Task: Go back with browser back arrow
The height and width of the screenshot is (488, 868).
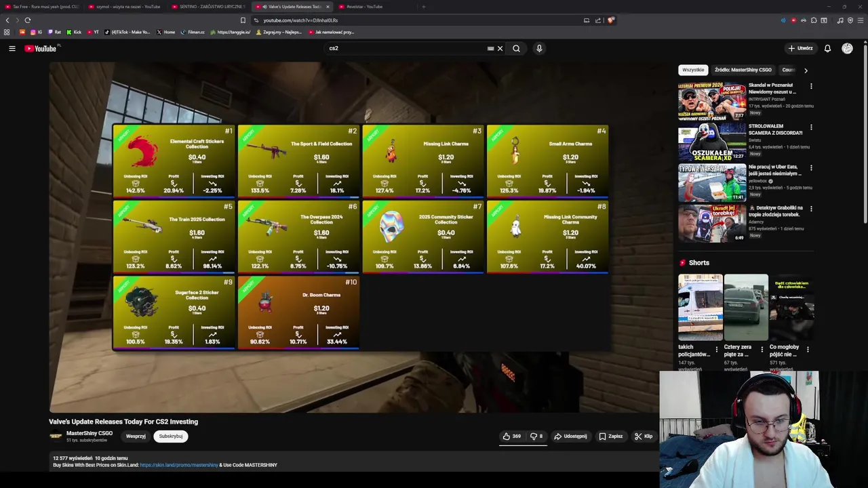Action: click(7, 20)
